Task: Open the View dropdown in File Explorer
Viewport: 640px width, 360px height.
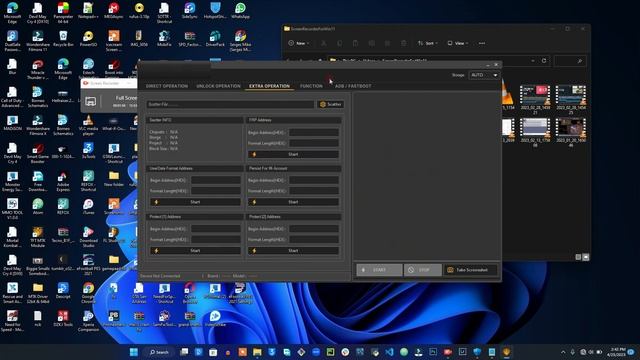Action: click(x=458, y=43)
